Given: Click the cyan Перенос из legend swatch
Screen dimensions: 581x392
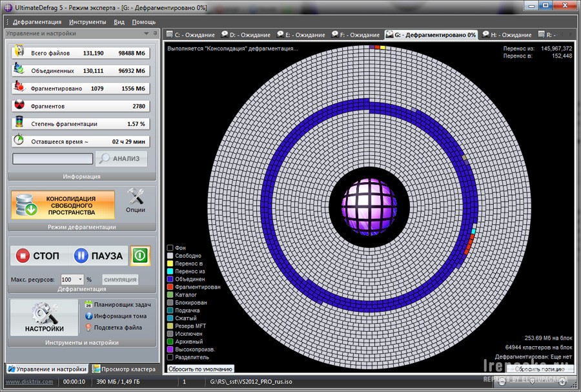Looking at the screenshot, I should 170,271.
